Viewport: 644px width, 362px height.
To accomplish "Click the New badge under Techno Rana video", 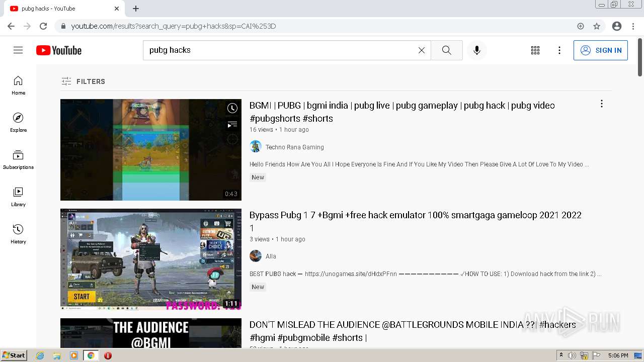I will (x=258, y=177).
